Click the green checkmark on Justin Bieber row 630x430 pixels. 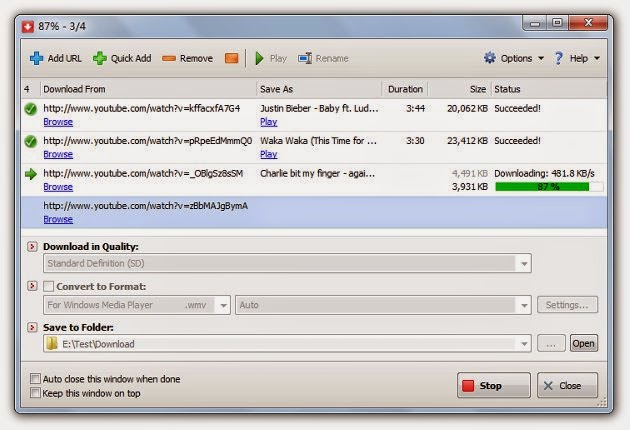(31, 109)
